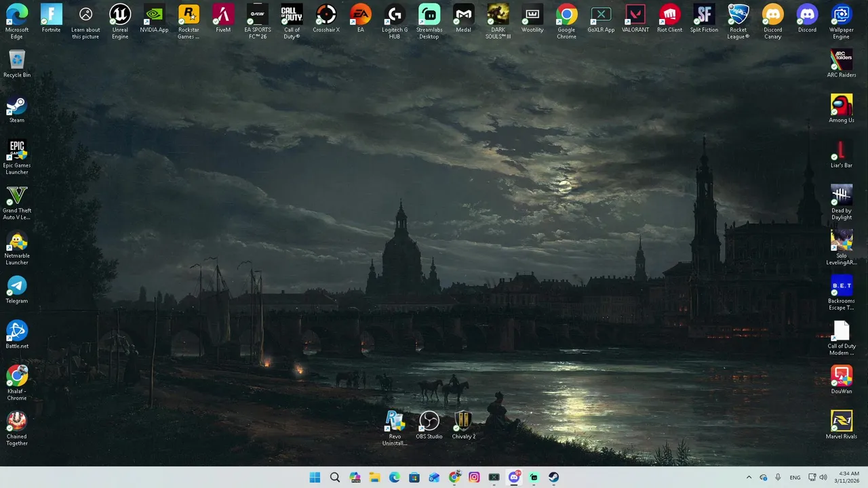Viewport: 868px width, 488px height.
Task: Switch to Steam in the taskbar
Action: tap(554, 477)
